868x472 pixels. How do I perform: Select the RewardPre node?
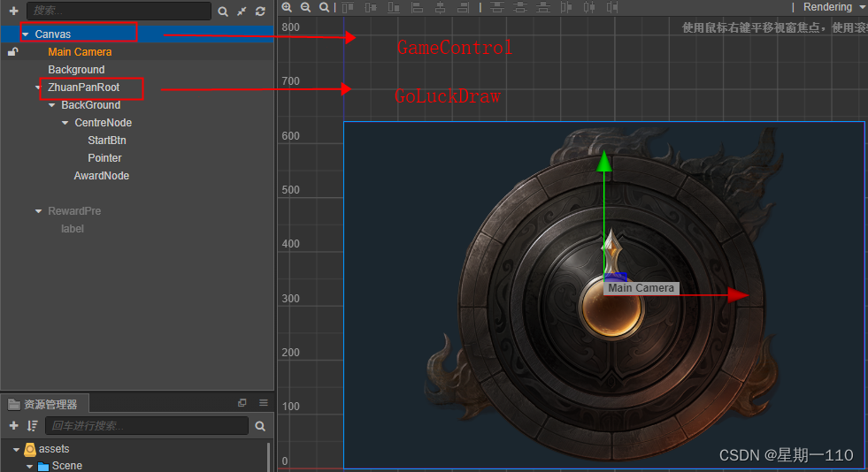click(74, 211)
